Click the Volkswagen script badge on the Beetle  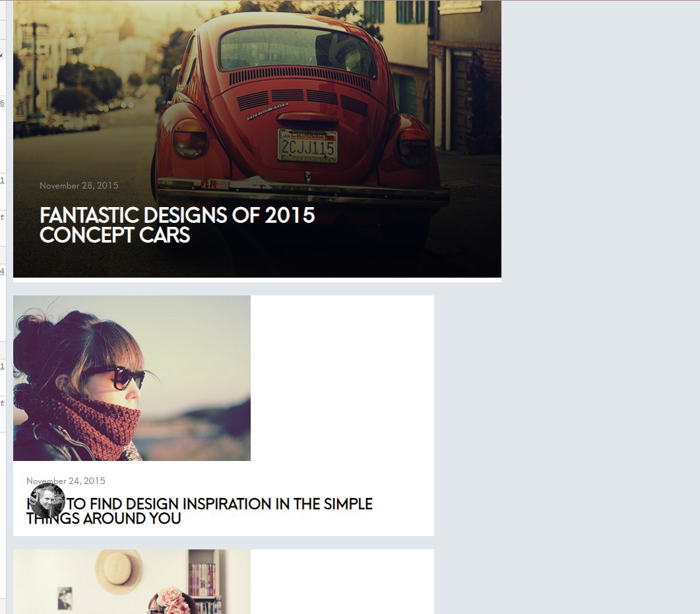[269, 111]
